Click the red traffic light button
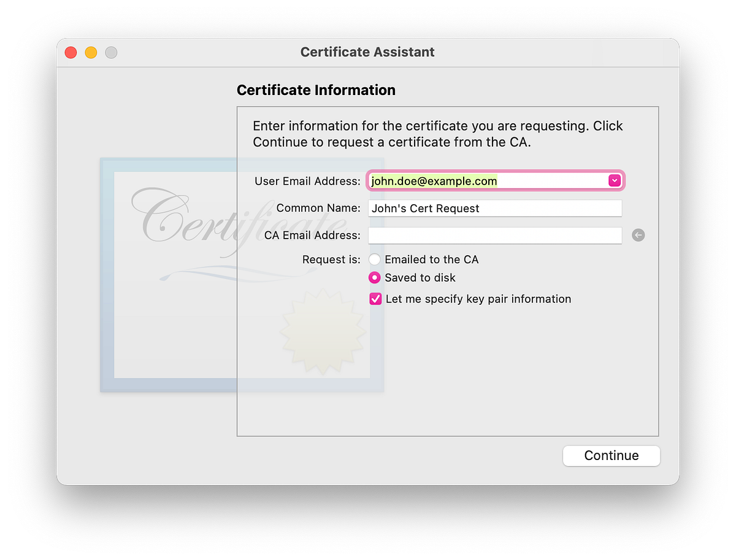Image resolution: width=736 pixels, height=560 pixels. 71,52
